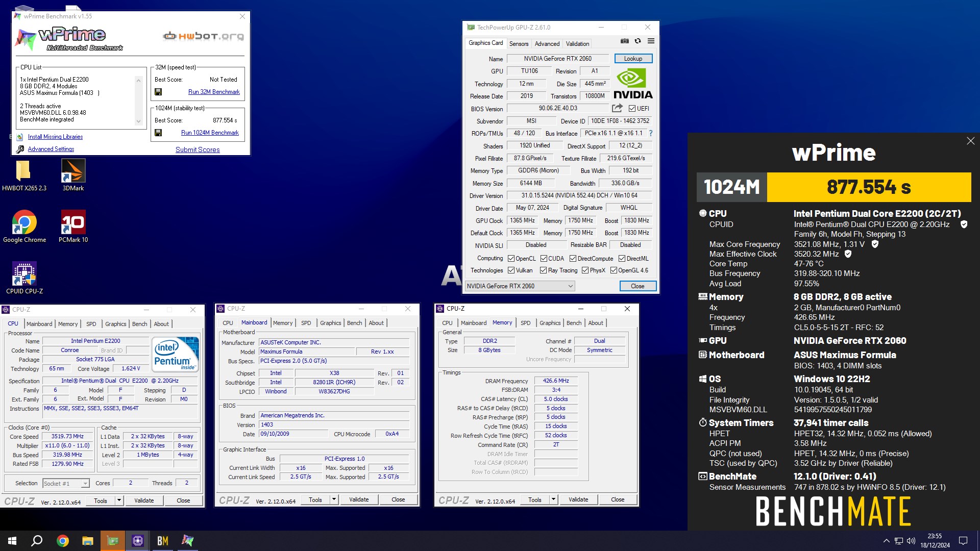
Task: Switch to GPU-Z on the taskbar
Action: click(x=112, y=541)
